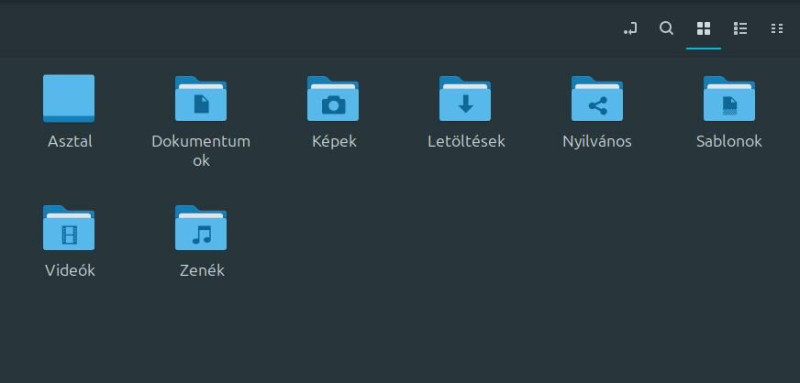Select the Letöltések folder download icon
Screen dimensions: 800x383
click(465, 98)
